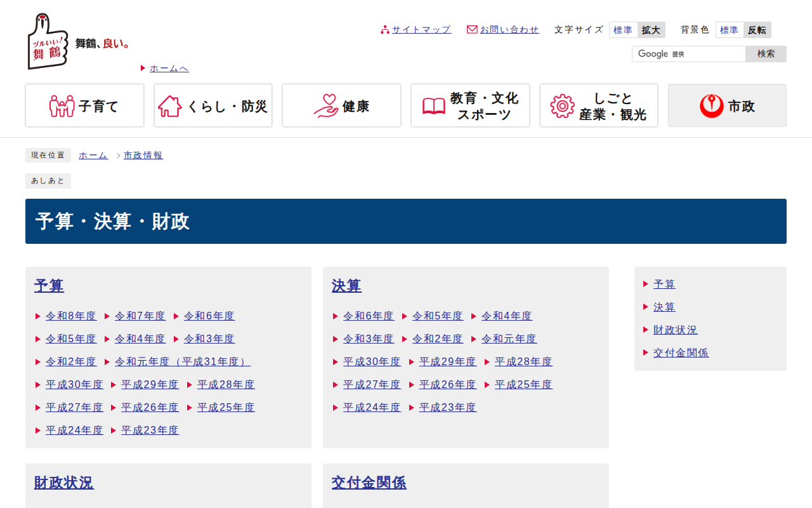812x508 pixels.
Task: Click the しごと産業・観光 gear icon
Action: click(x=562, y=106)
